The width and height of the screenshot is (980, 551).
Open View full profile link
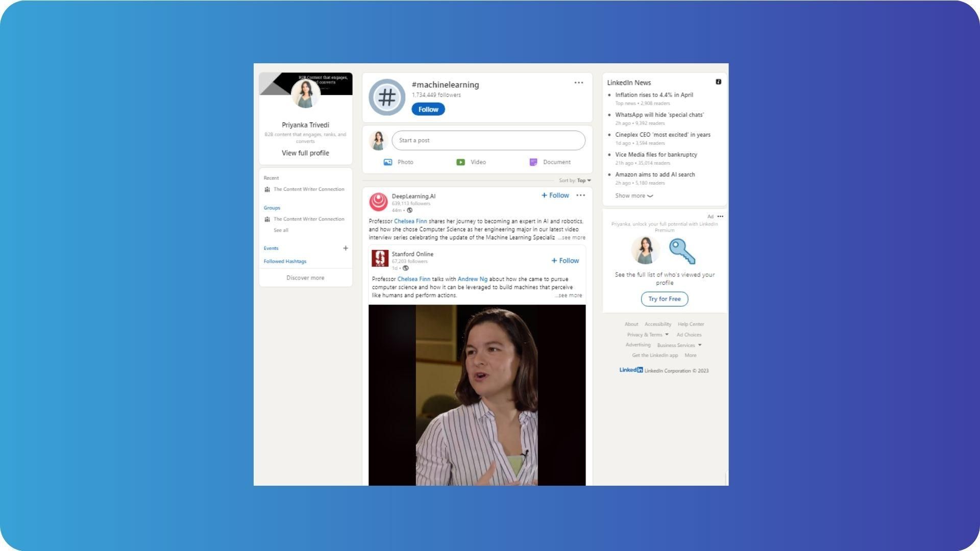point(305,153)
